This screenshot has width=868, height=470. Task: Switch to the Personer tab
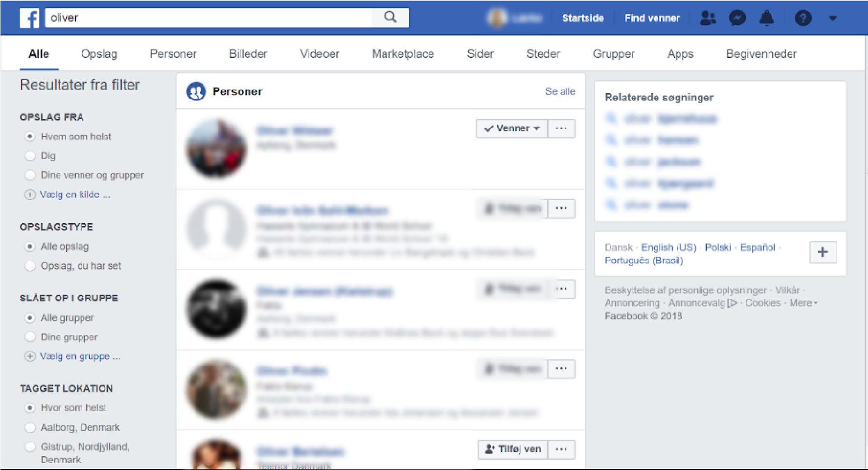click(173, 54)
